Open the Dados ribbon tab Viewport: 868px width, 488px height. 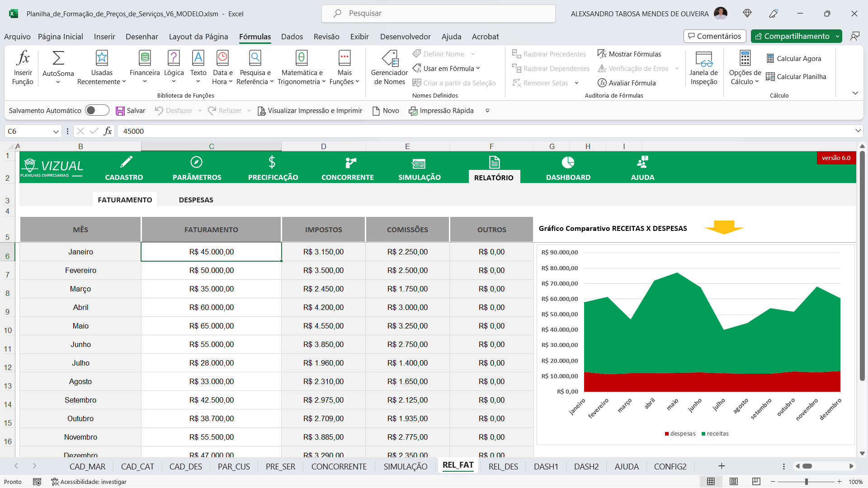click(x=292, y=37)
